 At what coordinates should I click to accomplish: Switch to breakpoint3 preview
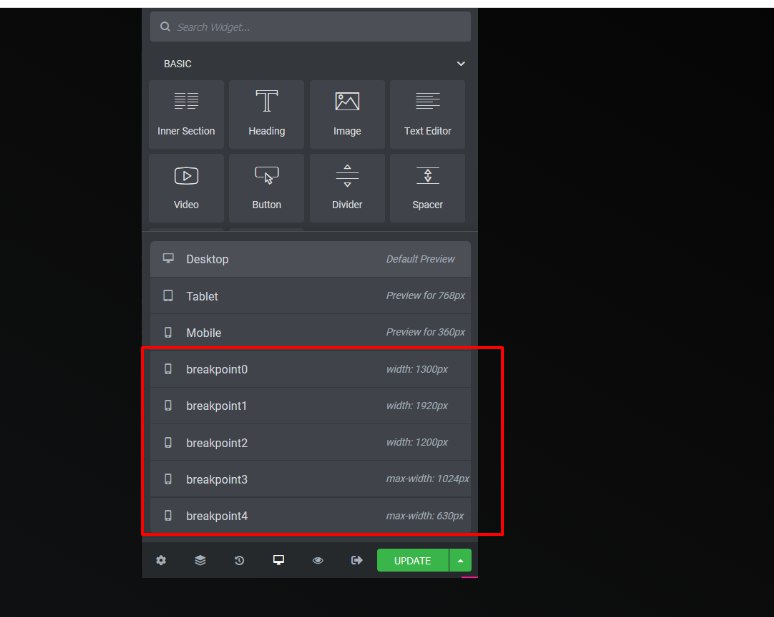click(x=310, y=479)
